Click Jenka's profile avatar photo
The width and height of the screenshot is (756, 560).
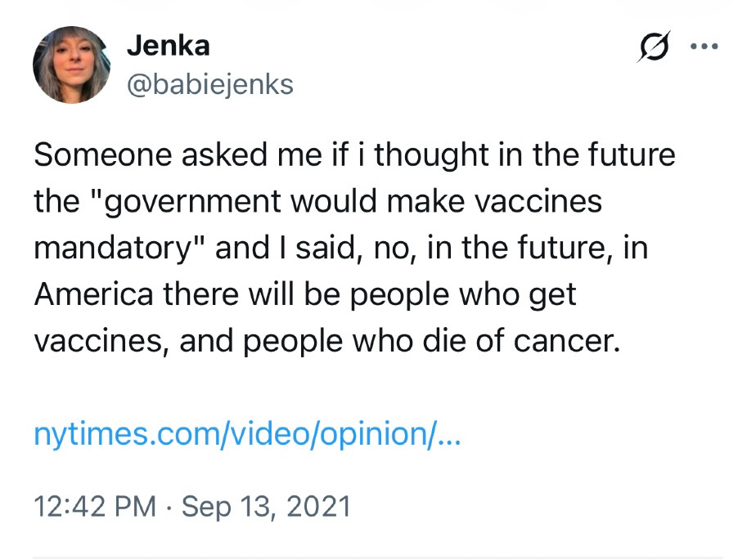click(x=71, y=65)
